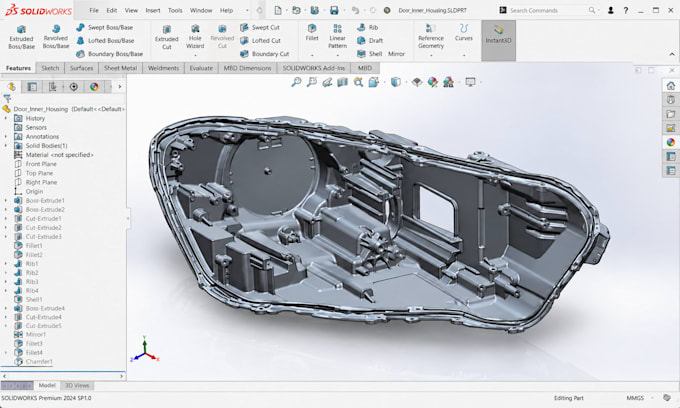Select the Boundary Cut tool

[264, 54]
